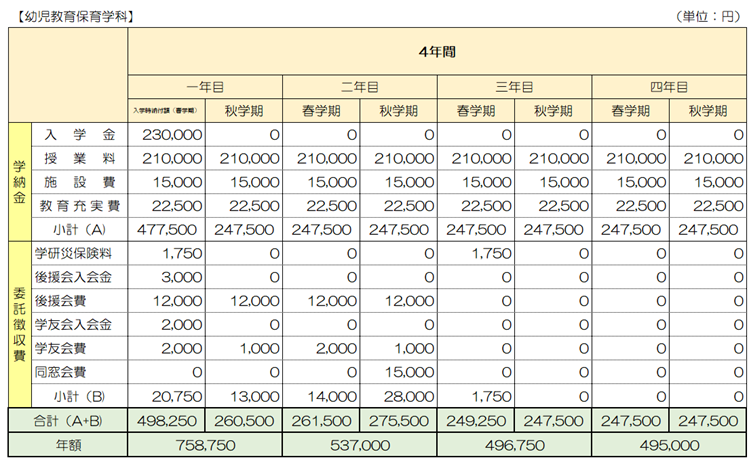Select the 4年間 header cell
The image size is (749, 460).
point(437,52)
